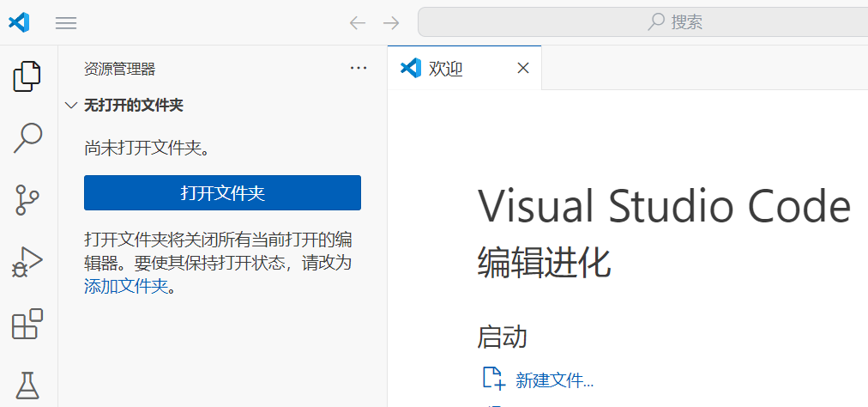The image size is (868, 407).
Task: Open the Search view in activity bar
Action: 27,137
